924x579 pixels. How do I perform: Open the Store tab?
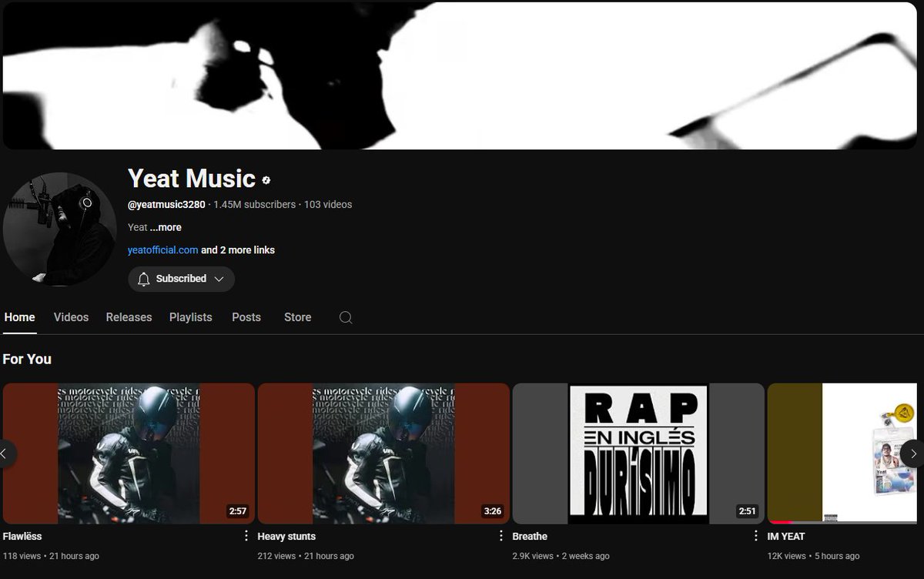[x=297, y=317]
